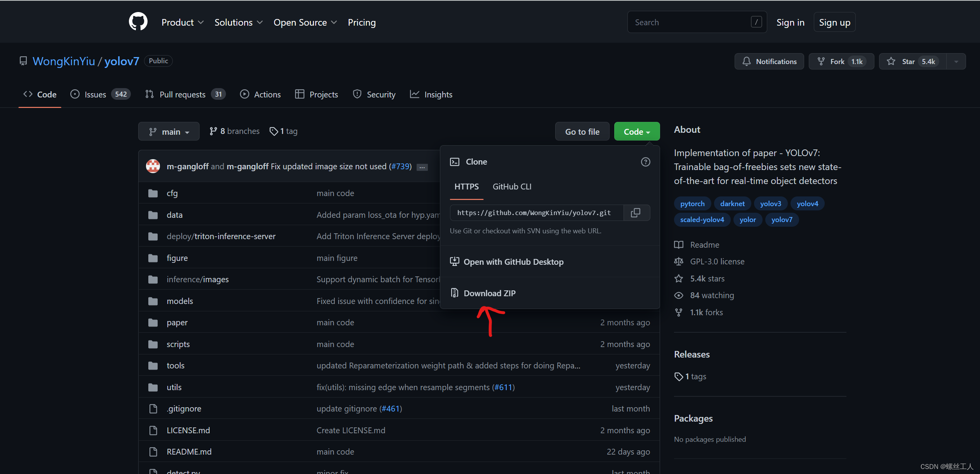Open the main branch dropdown
980x474 pixels.
(169, 132)
